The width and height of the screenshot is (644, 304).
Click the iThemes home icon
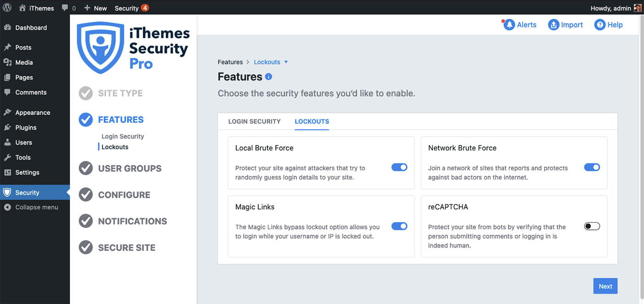pyautogui.click(x=23, y=8)
